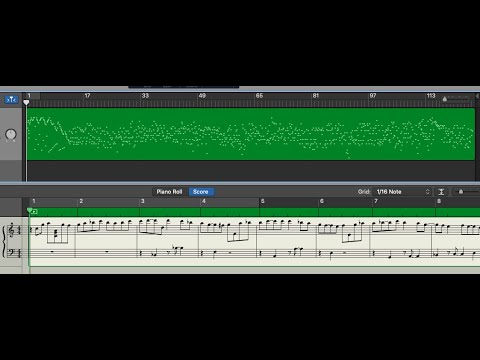The image size is (480, 360).
Task: Click the bass clef in the score
Action: [x=11, y=253]
